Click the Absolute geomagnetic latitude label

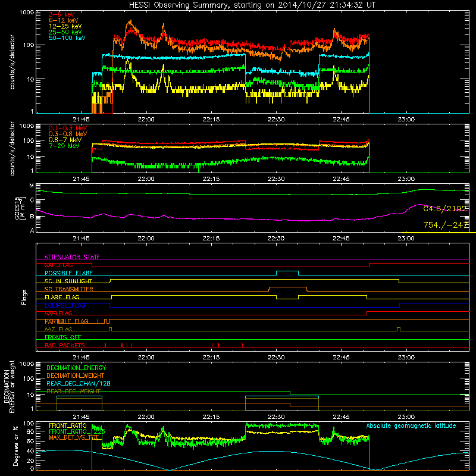click(x=411, y=426)
